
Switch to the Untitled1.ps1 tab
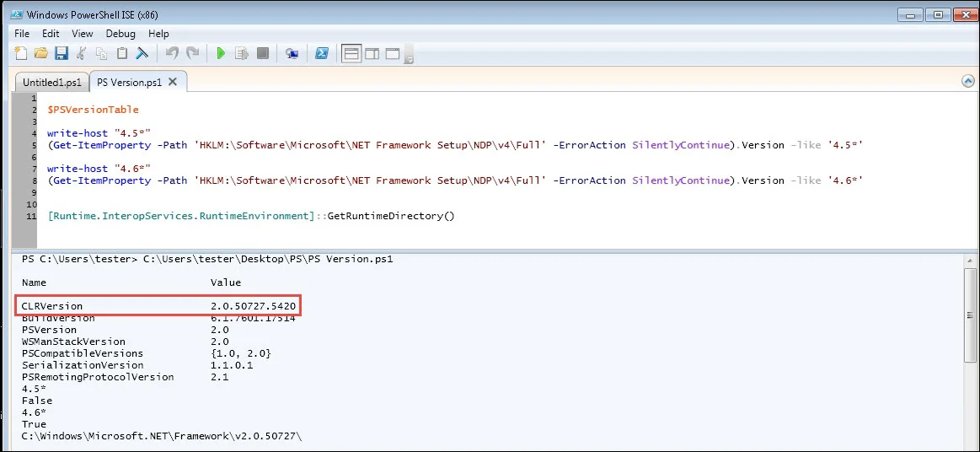[52, 83]
